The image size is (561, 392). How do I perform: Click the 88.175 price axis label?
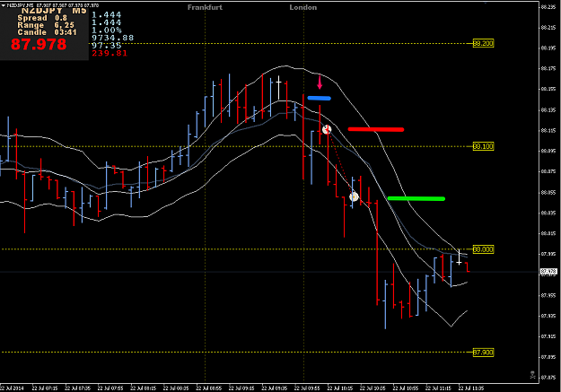548,68
